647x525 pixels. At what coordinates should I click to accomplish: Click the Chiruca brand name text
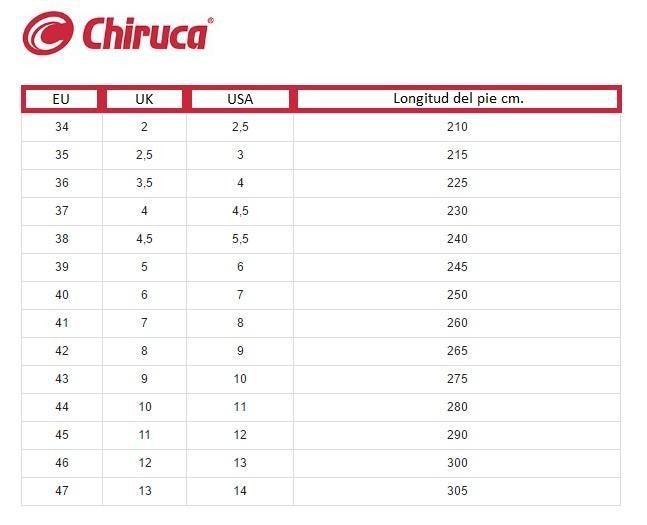(x=148, y=33)
